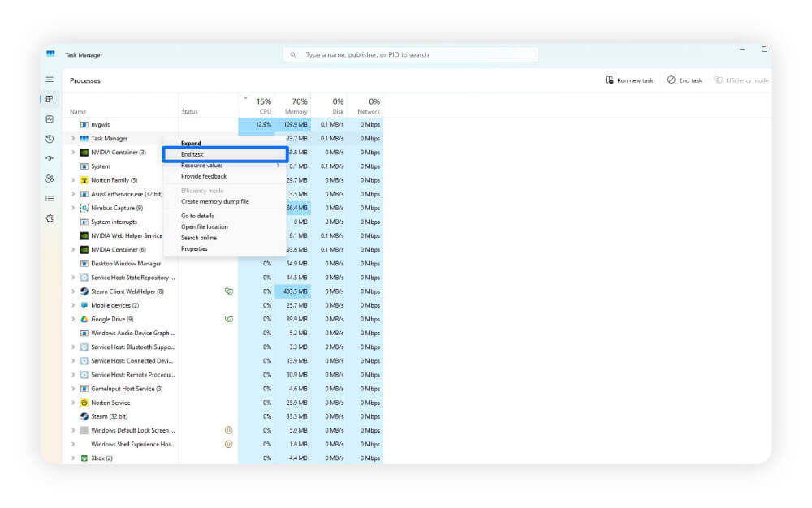Sort by the Name column header
812x508 pixels.
click(120, 105)
